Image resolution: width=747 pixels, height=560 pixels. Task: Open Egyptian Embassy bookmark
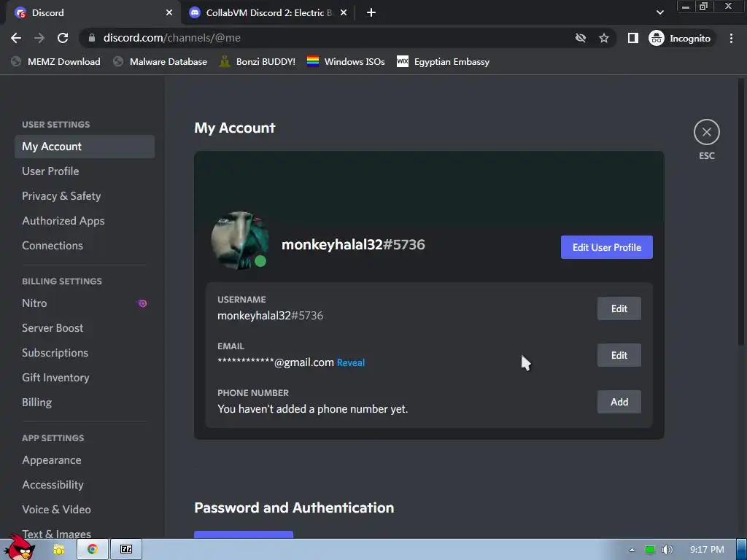(443, 62)
